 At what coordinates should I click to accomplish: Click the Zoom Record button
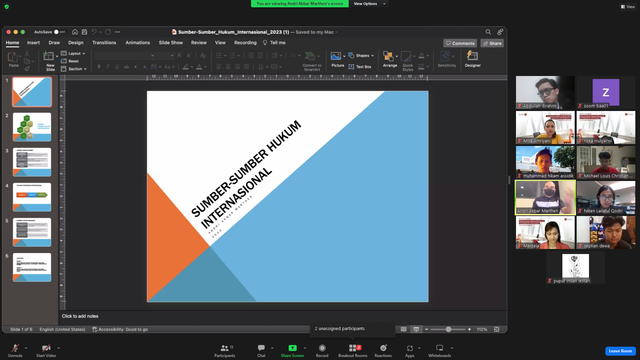tap(322, 351)
